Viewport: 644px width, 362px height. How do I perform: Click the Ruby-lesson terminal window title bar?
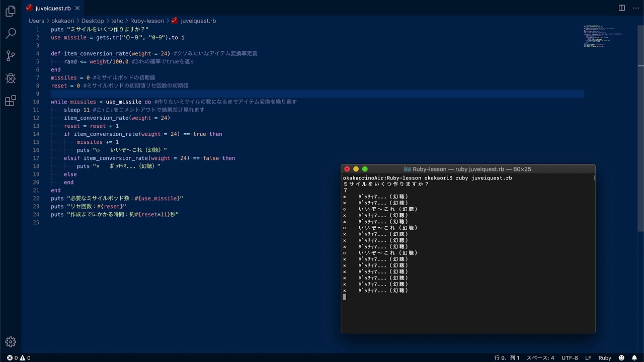tap(468, 169)
